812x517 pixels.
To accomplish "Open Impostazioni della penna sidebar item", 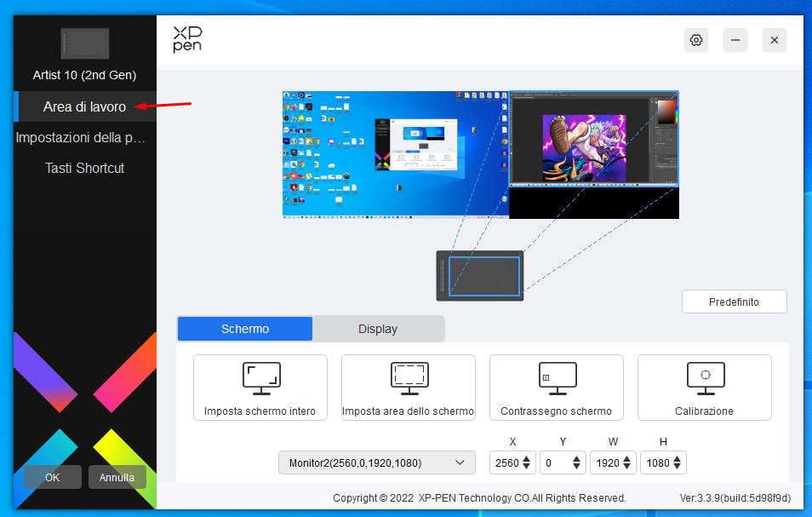I will [81, 137].
